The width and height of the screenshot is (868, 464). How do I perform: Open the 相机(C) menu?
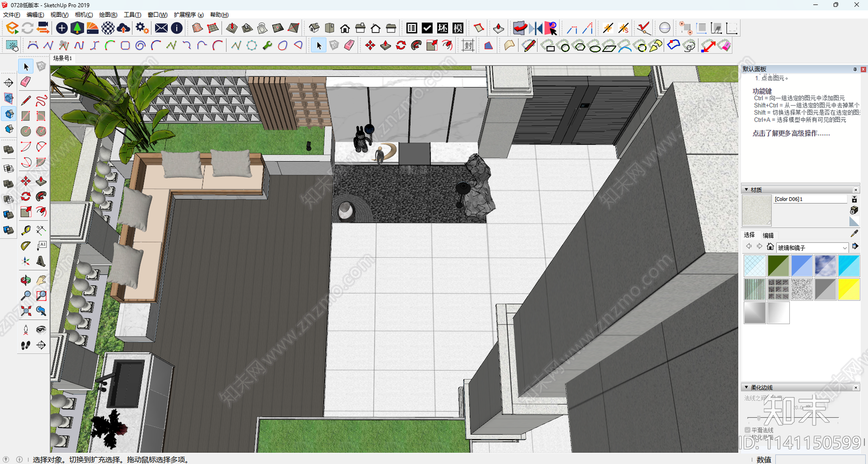(x=84, y=15)
